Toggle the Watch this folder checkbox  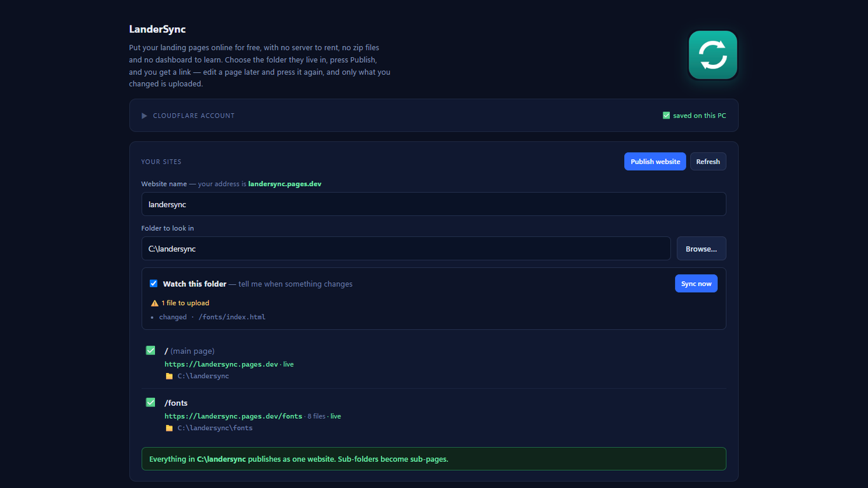pyautogui.click(x=154, y=283)
